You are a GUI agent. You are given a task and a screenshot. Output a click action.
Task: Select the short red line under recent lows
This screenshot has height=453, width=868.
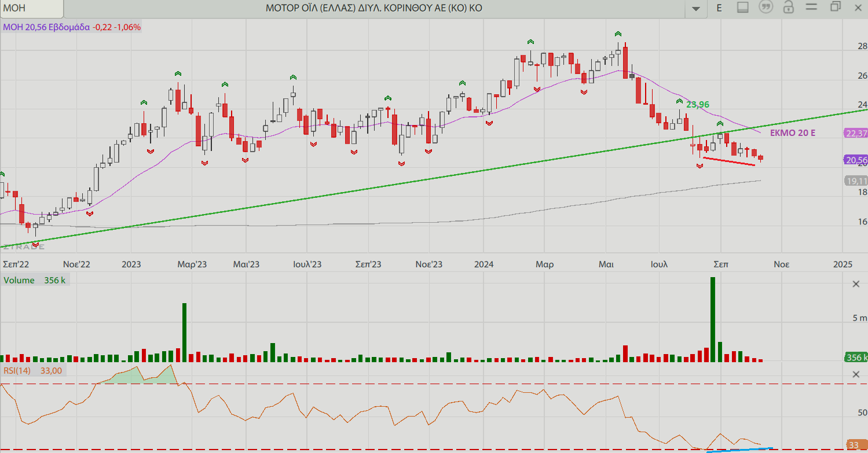point(728,161)
